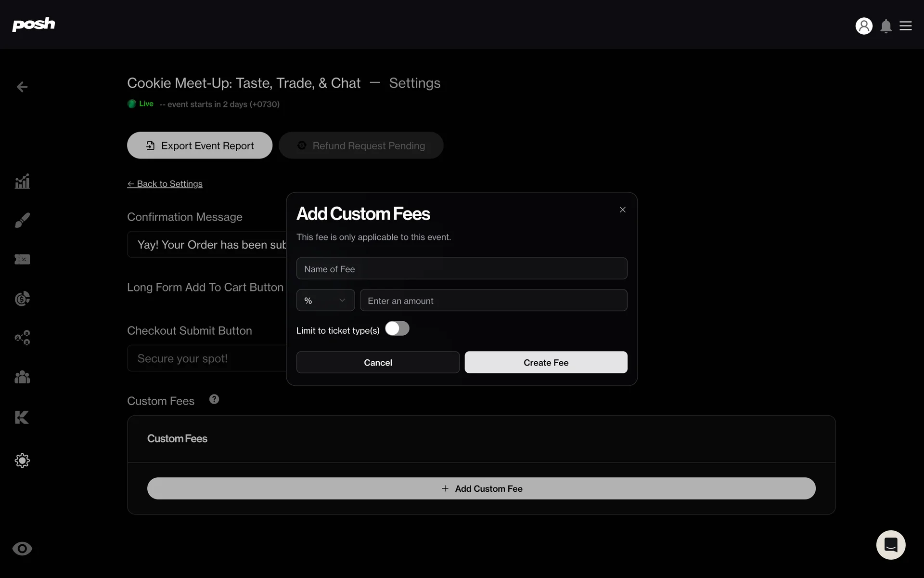Screen dimensions: 924x578
Task: Open the dollar finance icon in sidebar
Action: [22, 299]
